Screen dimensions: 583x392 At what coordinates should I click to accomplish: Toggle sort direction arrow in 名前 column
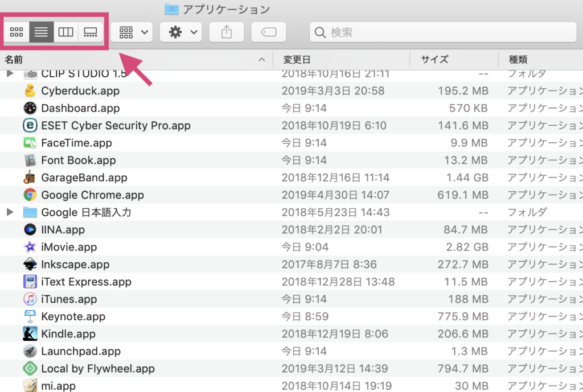262,59
